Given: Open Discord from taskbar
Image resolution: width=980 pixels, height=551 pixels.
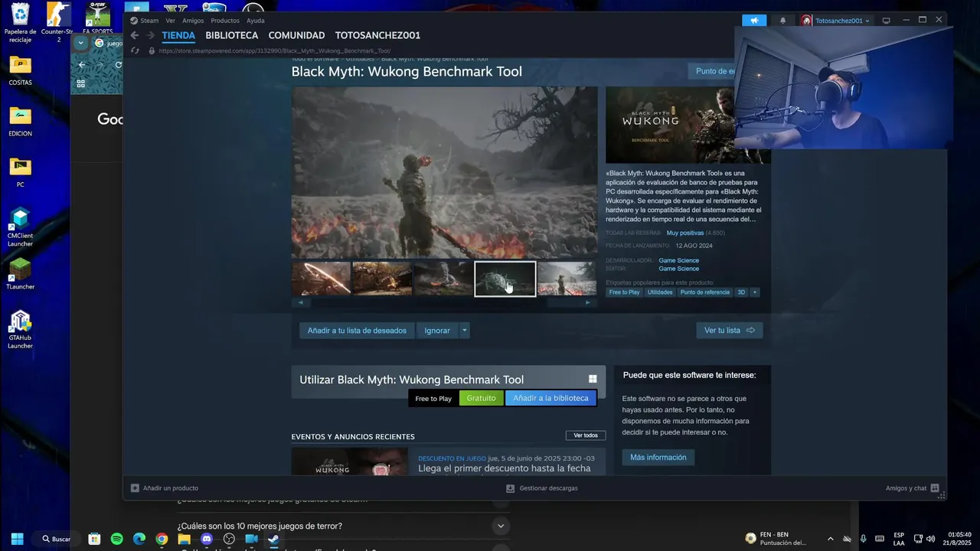Looking at the screenshot, I should point(206,539).
